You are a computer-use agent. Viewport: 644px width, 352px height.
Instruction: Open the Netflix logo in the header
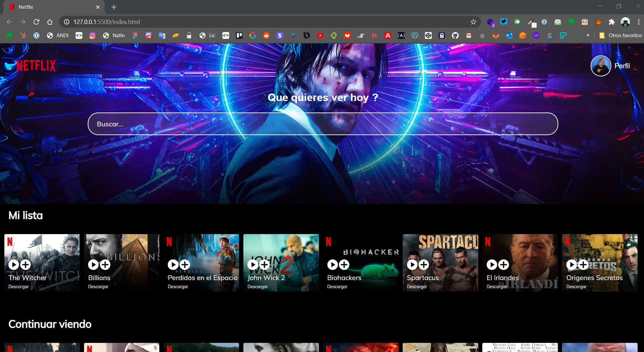click(35, 65)
